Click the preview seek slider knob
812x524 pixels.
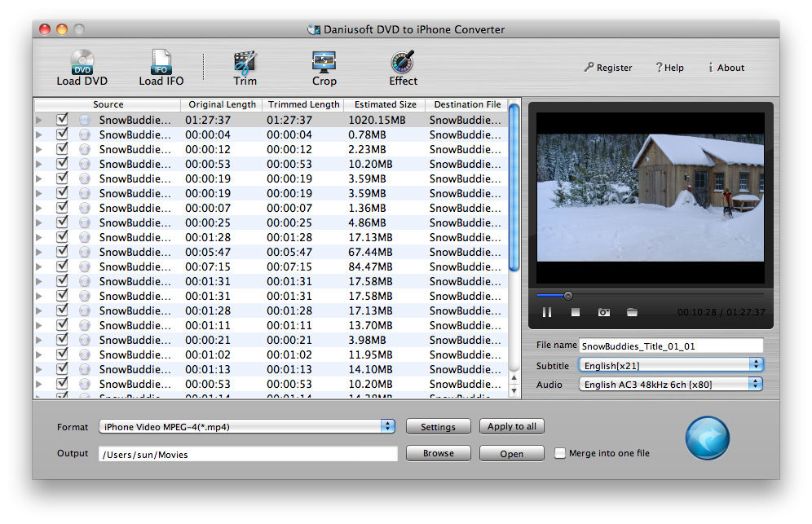click(x=568, y=296)
